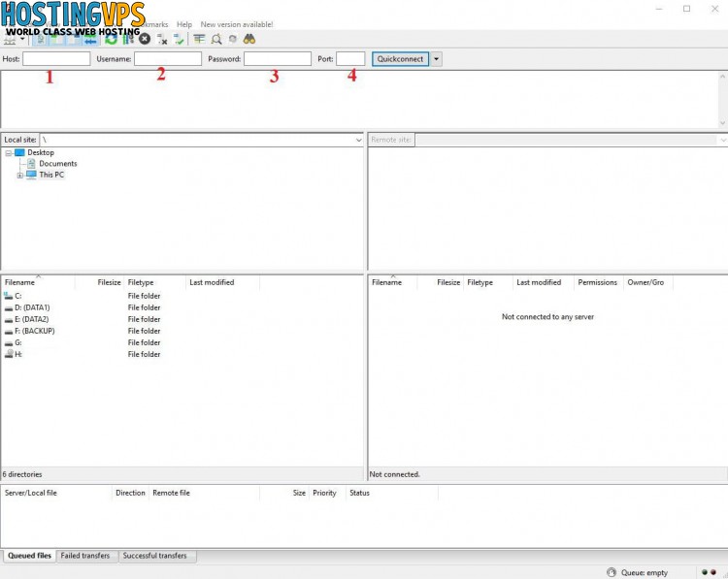The height and width of the screenshot is (579, 728).
Task: Click the 'Queue: empty' status text
Action: 645,572
